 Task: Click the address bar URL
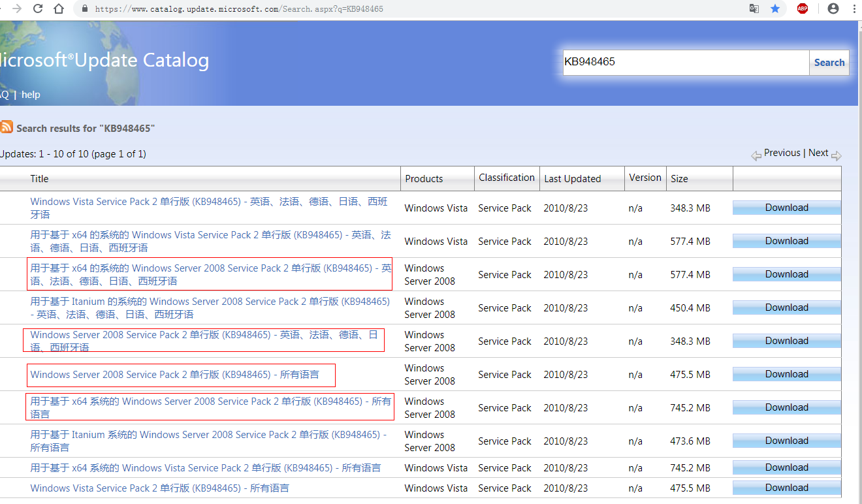point(239,9)
